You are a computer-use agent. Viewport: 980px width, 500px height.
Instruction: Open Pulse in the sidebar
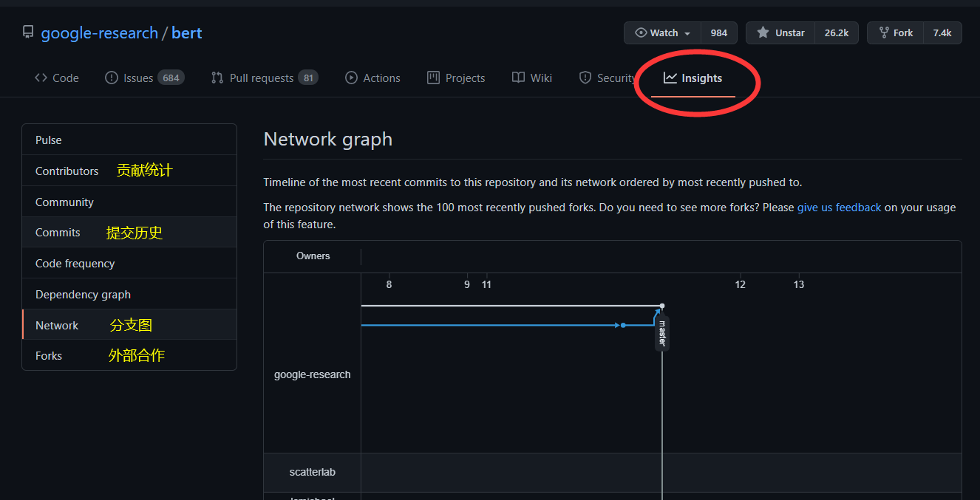pos(129,140)
